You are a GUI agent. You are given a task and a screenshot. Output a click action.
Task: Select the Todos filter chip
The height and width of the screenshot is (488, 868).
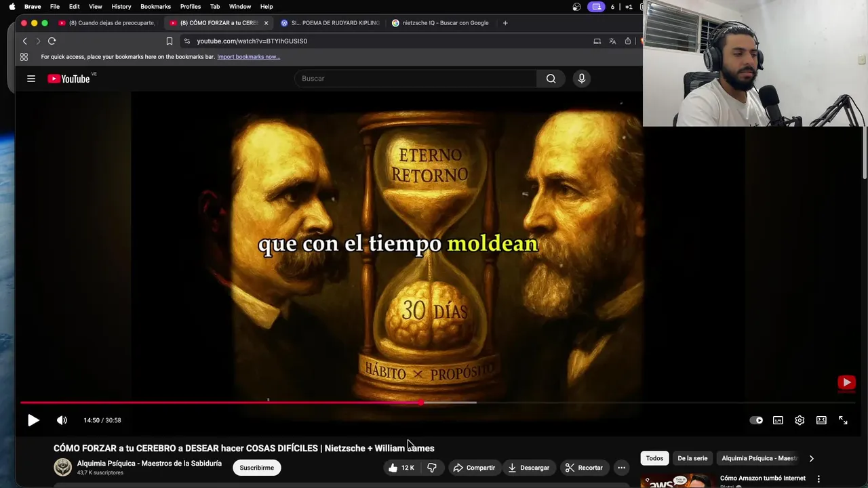[x=654, y=458]
